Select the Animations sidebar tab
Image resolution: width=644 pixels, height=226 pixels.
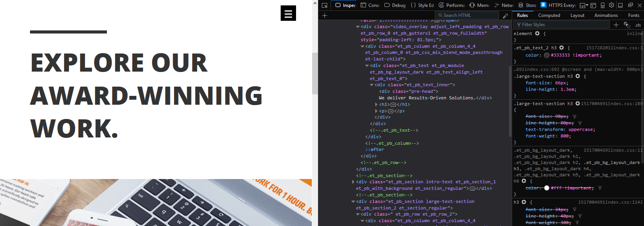(x=606, y=15)
